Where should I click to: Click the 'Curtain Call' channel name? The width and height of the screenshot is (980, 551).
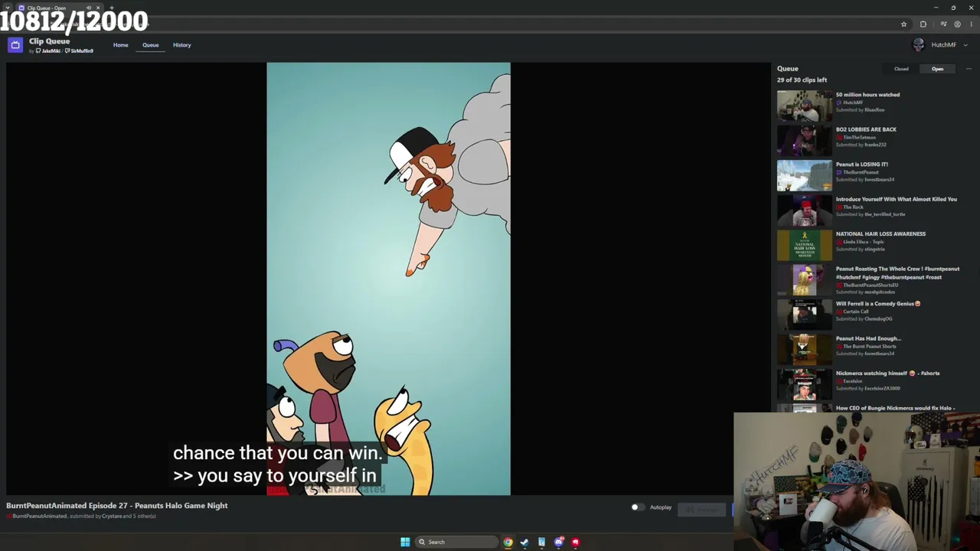tap(855, 311)
